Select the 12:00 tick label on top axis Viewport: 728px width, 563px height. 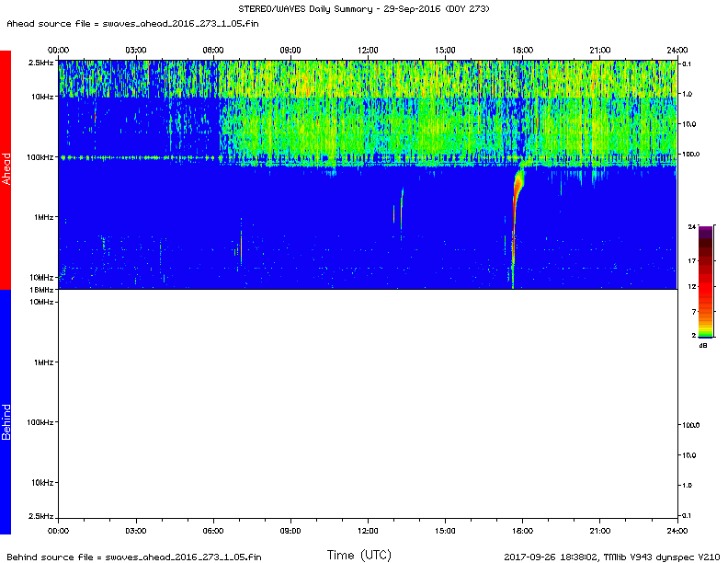point(369,49)
